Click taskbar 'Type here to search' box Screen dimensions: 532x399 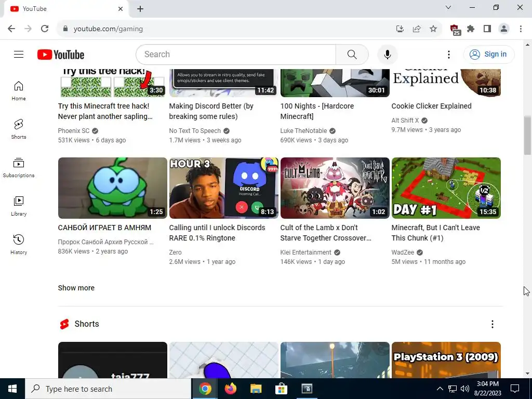(108, 389)
